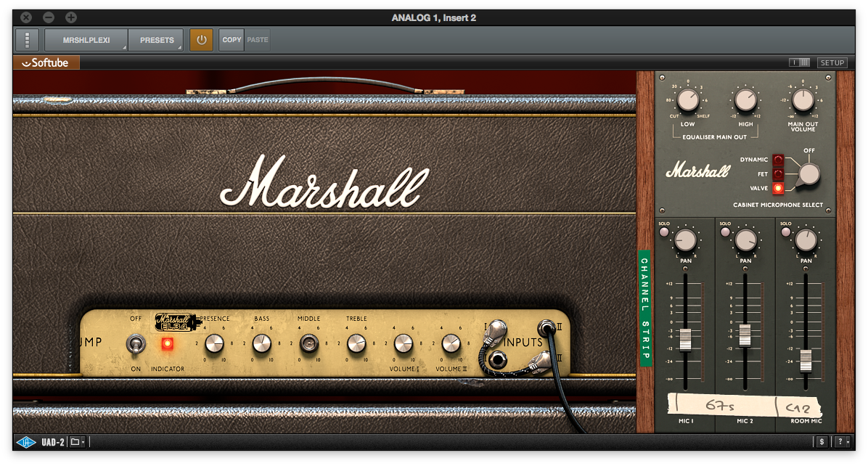868x466 pixels.
Task: Click the UAD-2 label in the bottom bar
Action: (52, 441)
